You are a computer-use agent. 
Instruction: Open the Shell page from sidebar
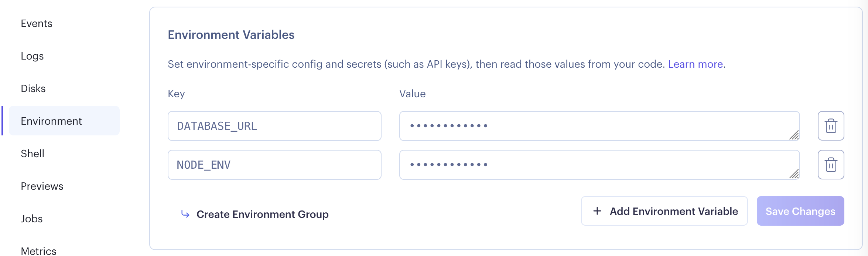click(33, 154)
